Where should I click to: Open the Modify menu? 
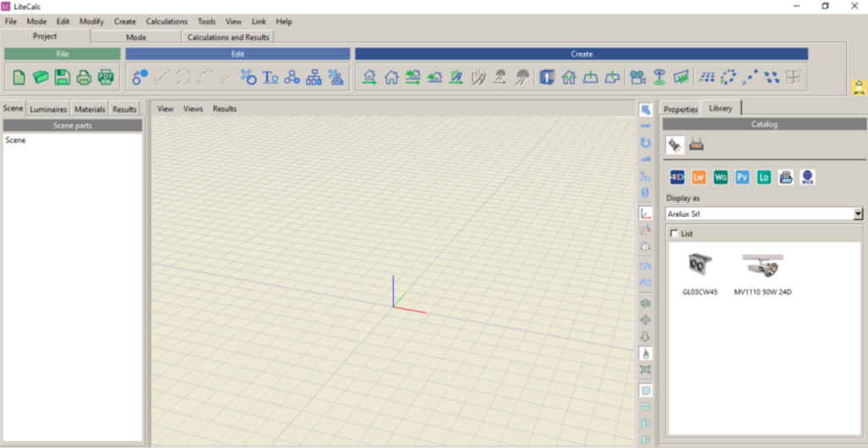92,21
